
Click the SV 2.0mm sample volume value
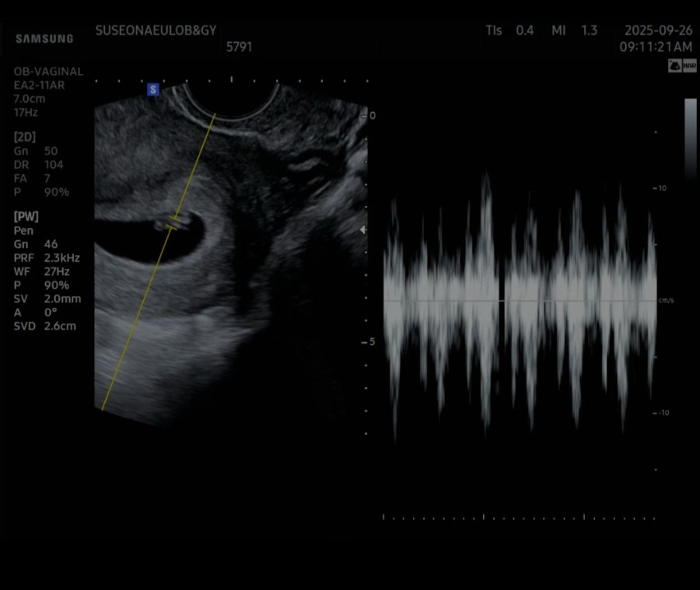point(47,299)
